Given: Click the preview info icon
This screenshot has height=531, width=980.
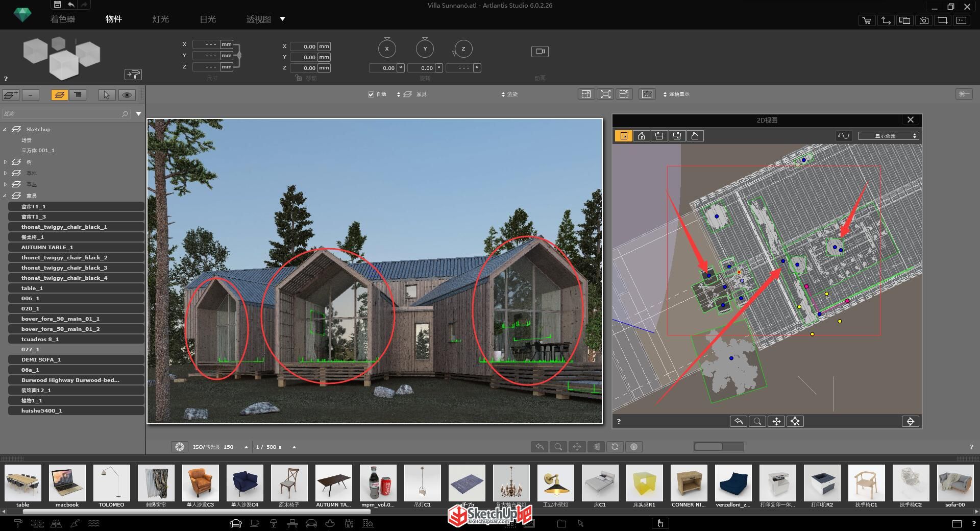Looking at the screenshot, I should 634,447.
